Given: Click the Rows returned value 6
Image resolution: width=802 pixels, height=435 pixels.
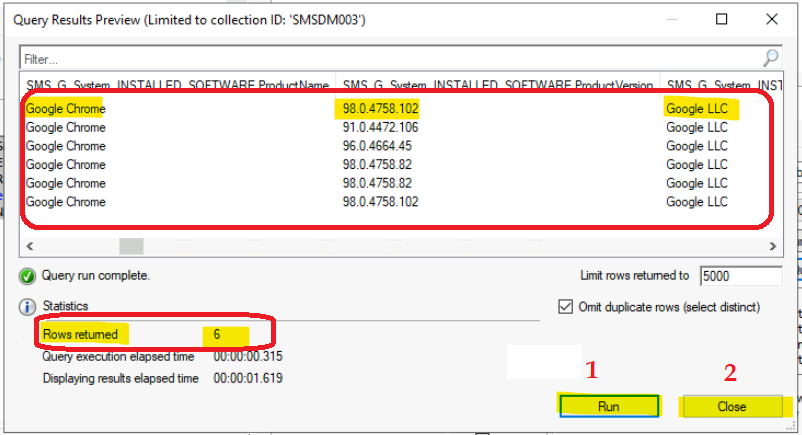Looking at the screenshot, I should 217,334.
